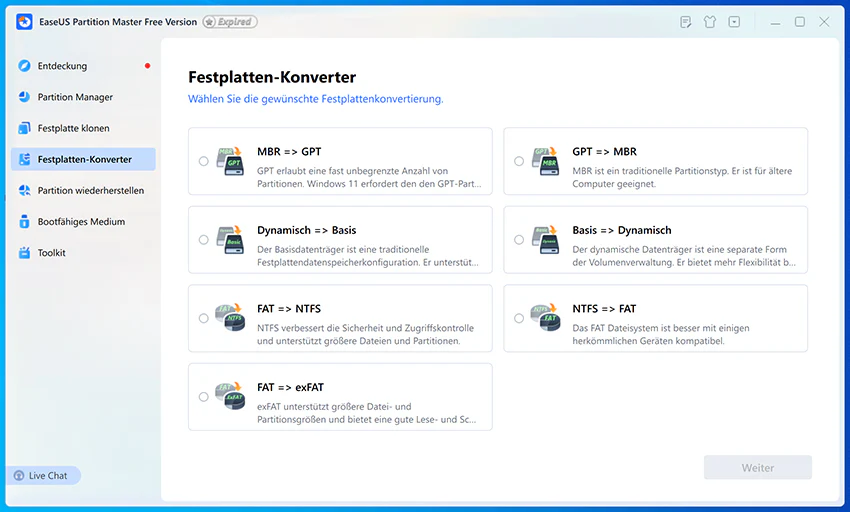Image resolution: width=850 pixels, height=512 pixels.
Task: Select the GPT => MBR radio button
Action: [519, 161]
